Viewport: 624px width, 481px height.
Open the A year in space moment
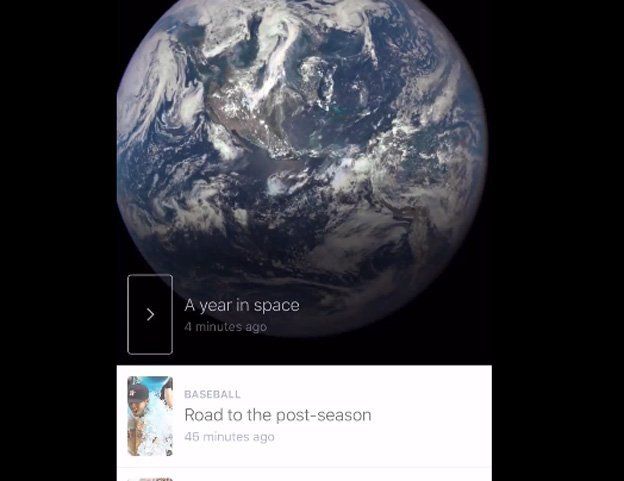pos(242,305)
